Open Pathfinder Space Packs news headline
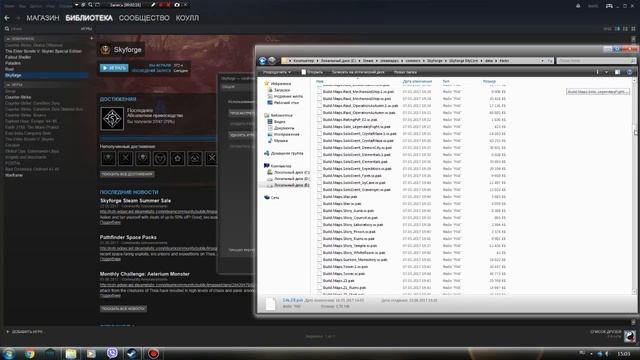 click(128, 237)
